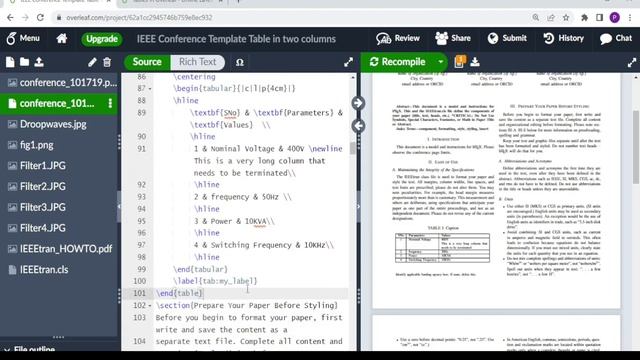The image size is (640, 360).
Task: Click the PDF preview vertical scrollbar
Action: coord(636,147)
